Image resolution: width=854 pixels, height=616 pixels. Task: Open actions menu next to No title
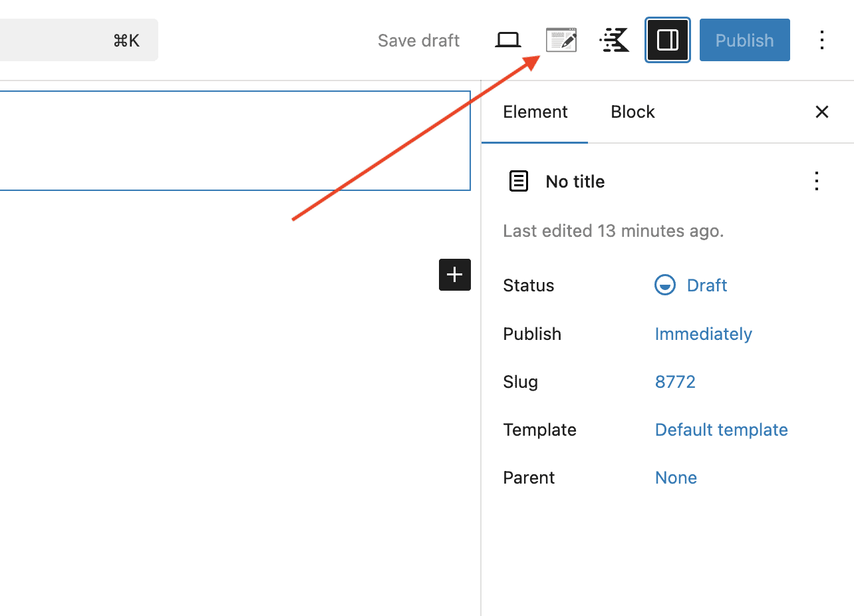tap(817, 182)
